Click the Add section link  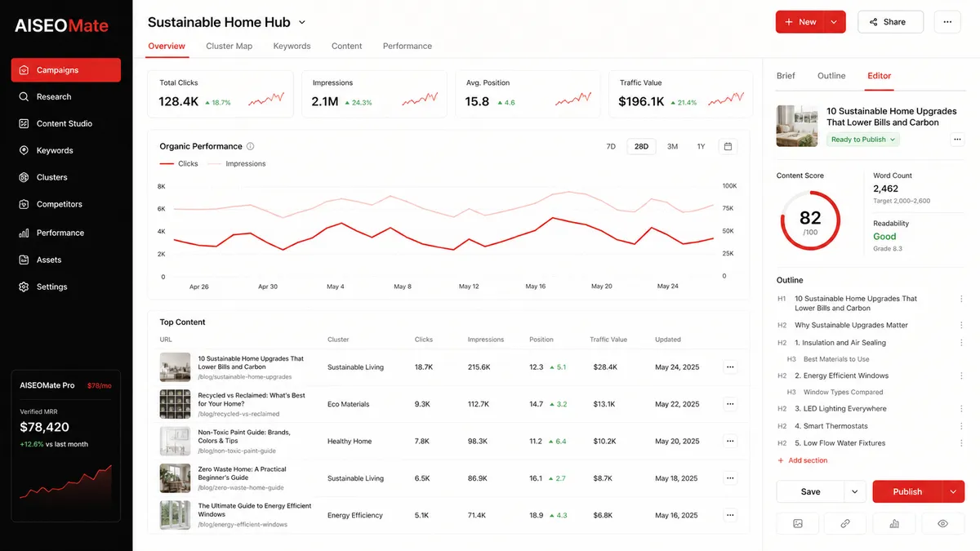pos(802,460)
